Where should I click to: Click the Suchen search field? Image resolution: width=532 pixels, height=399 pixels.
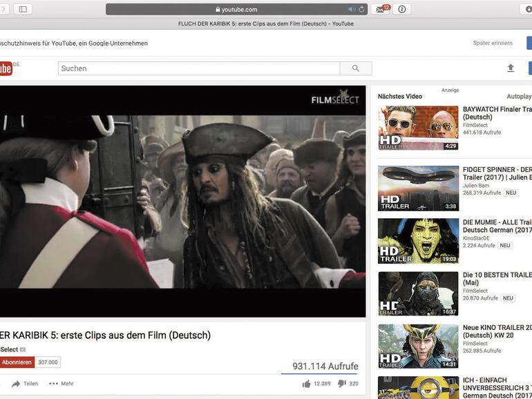(199, 68)
